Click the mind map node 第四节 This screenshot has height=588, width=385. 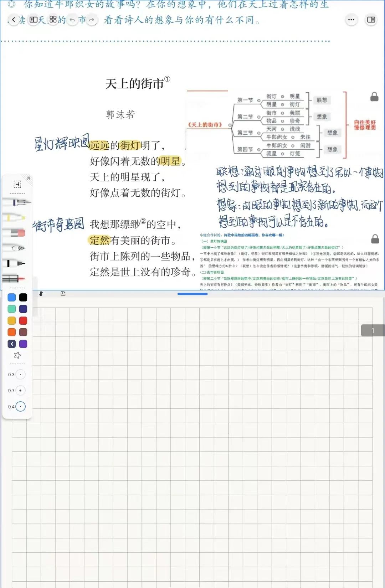tap(245, 149)
